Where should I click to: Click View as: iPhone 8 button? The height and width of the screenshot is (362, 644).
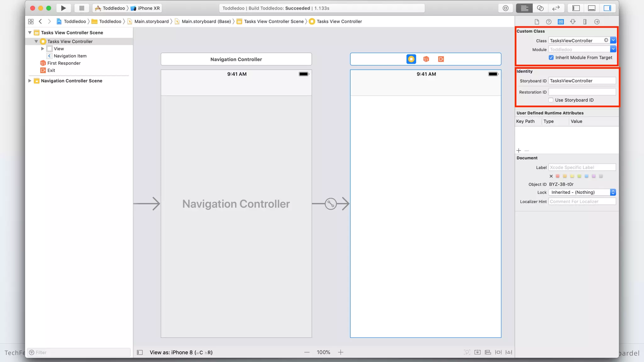(x=181, y=352)
